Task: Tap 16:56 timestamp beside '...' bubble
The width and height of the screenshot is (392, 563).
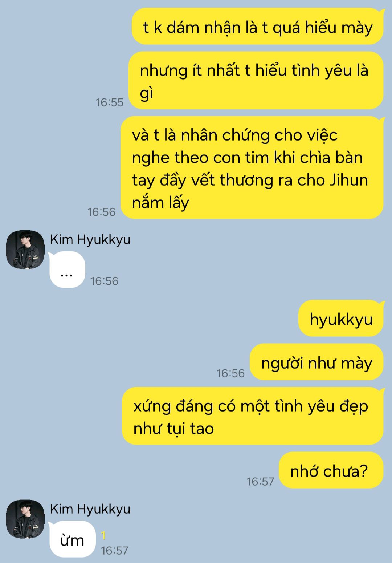Action: pyautogui.click(x=105, y=281)
